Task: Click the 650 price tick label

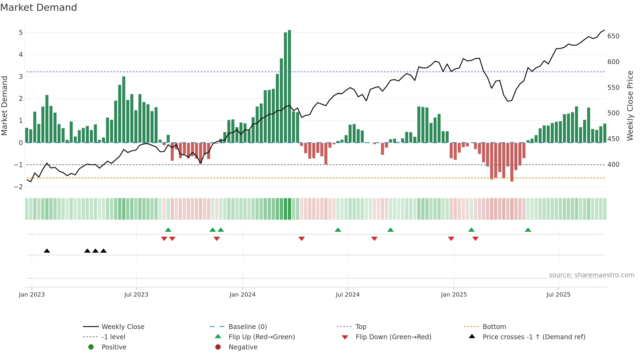Action: point(613,36)
